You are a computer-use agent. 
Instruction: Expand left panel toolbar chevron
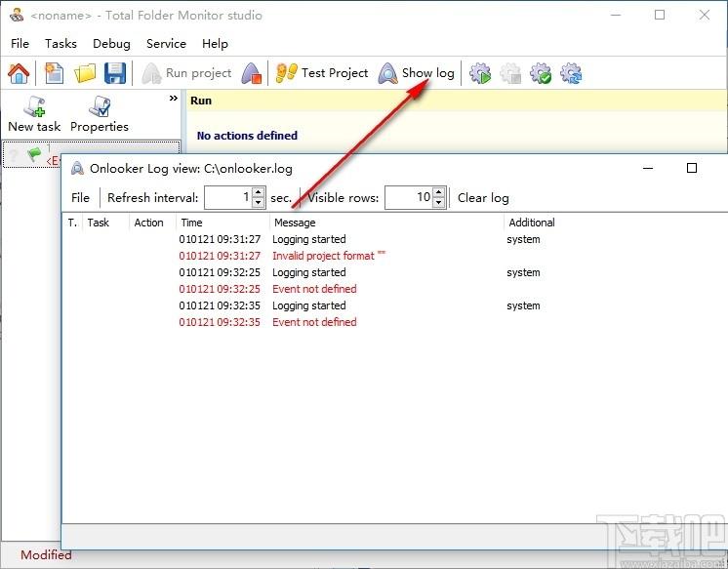coord(173,98)
